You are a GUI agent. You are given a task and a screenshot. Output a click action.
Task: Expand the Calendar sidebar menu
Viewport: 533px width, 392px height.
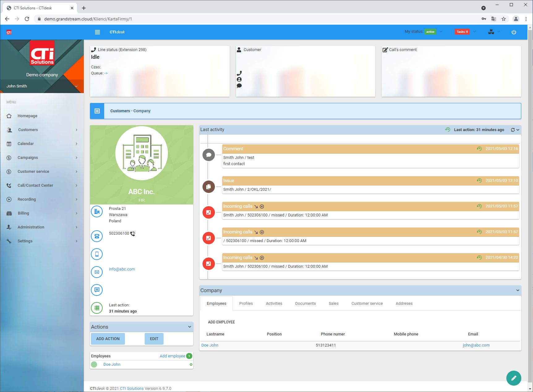coord(42,144)
